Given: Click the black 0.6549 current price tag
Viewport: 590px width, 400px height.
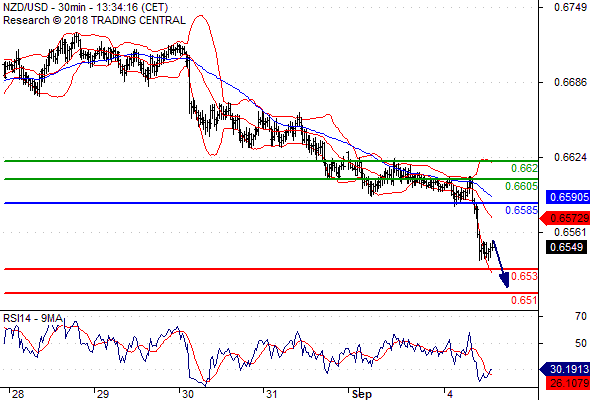Looking at the screenshot, I should coord(566,247).
